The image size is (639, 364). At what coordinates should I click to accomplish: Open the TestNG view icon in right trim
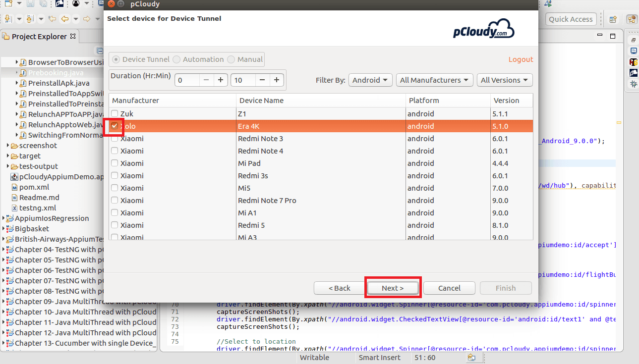point(634,62)
